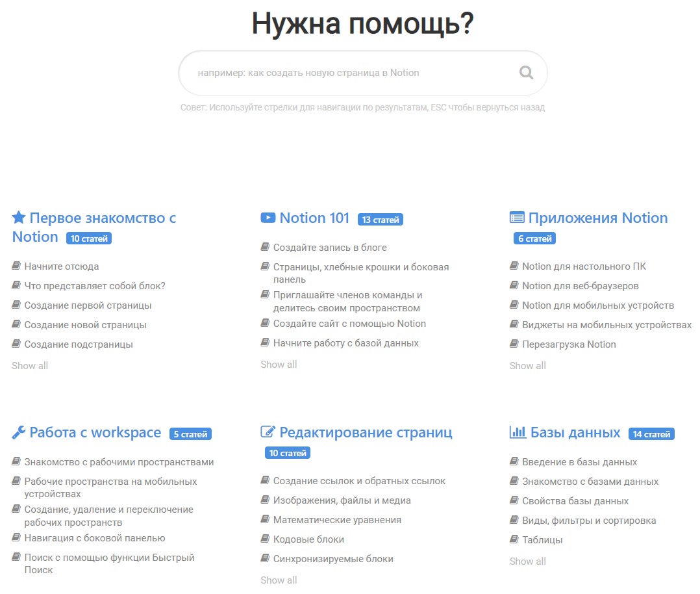
Task: Click the video icon beside Notion 101
Action: tap(268, 218)
